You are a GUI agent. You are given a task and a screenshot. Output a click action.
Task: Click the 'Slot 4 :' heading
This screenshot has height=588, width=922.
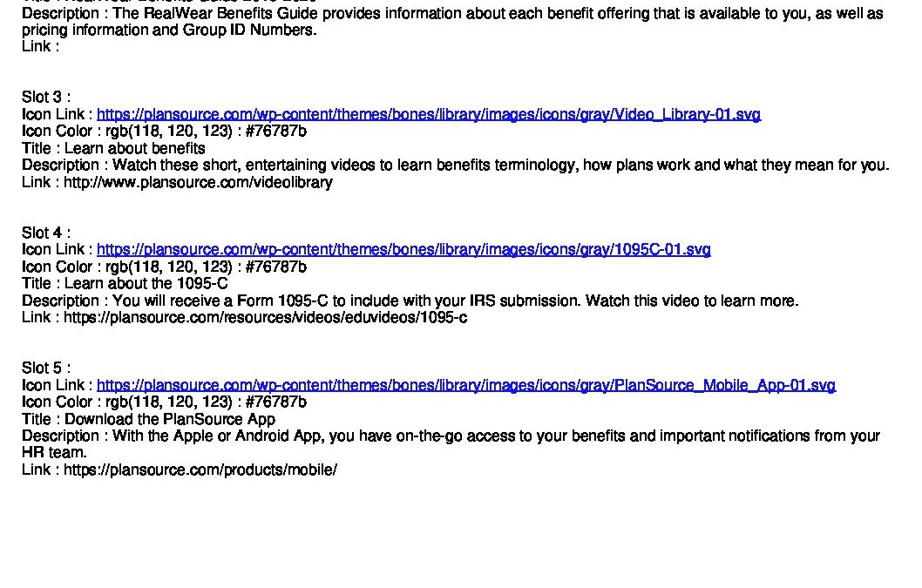46,233
